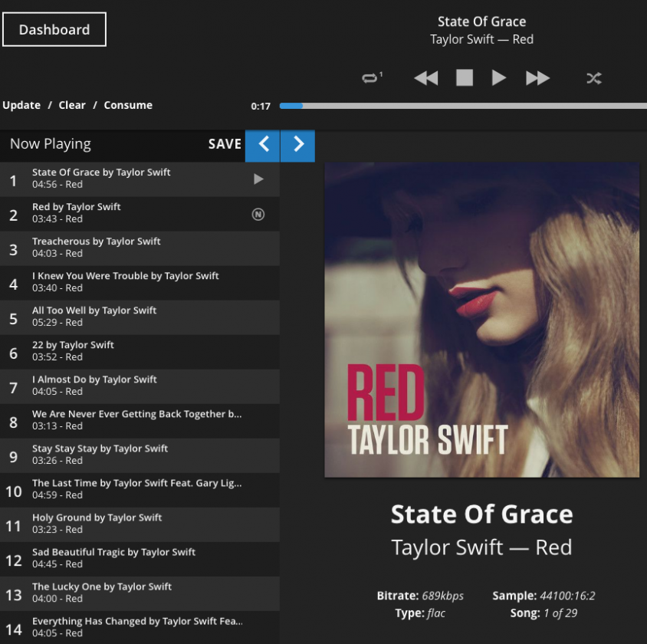
Task: Open the Dashboard
Action: [x=54, y=29]
